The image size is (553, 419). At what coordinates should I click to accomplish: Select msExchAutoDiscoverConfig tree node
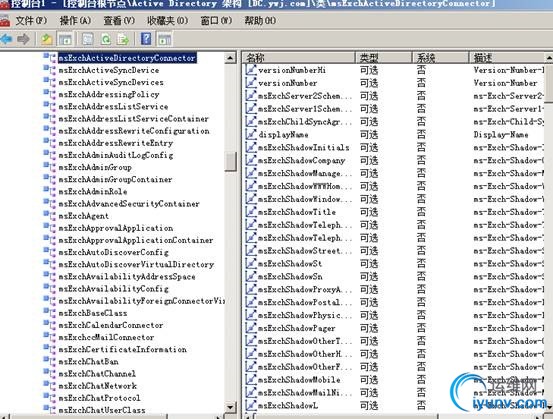pyautogui.click(x=113, y=252)
